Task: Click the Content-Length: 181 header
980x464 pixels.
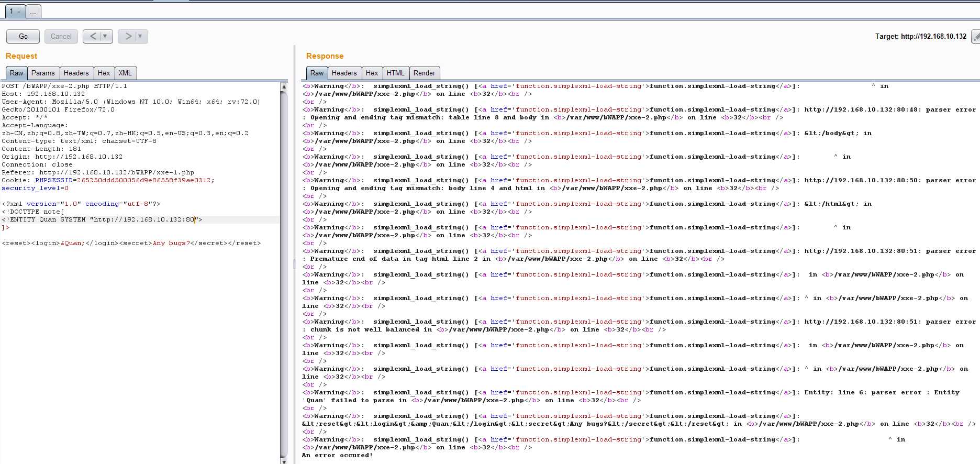Action: tap(41, 149)
